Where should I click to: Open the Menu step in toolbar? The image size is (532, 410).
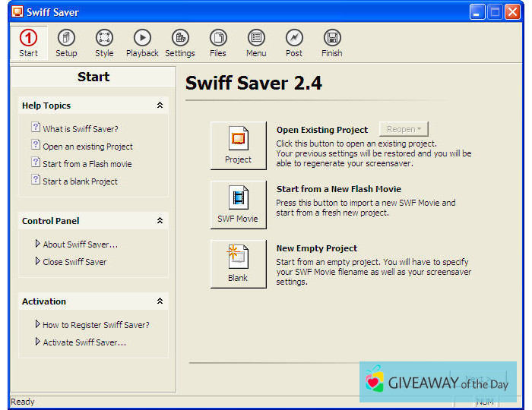click(x=256, y=43)
